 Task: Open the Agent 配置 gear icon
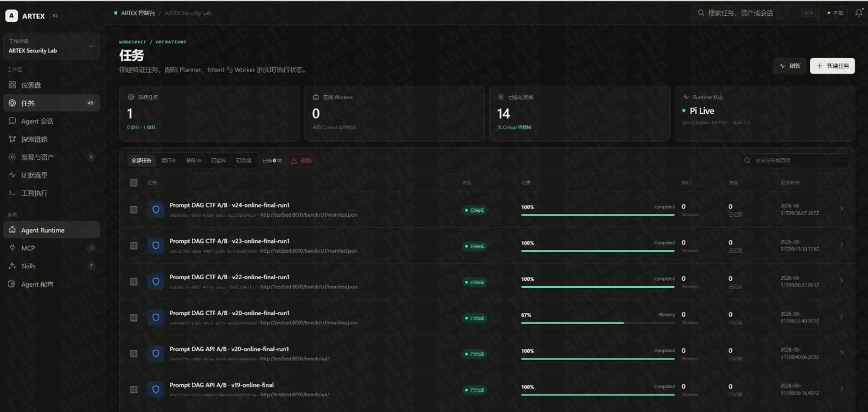[x=12, y=284]
